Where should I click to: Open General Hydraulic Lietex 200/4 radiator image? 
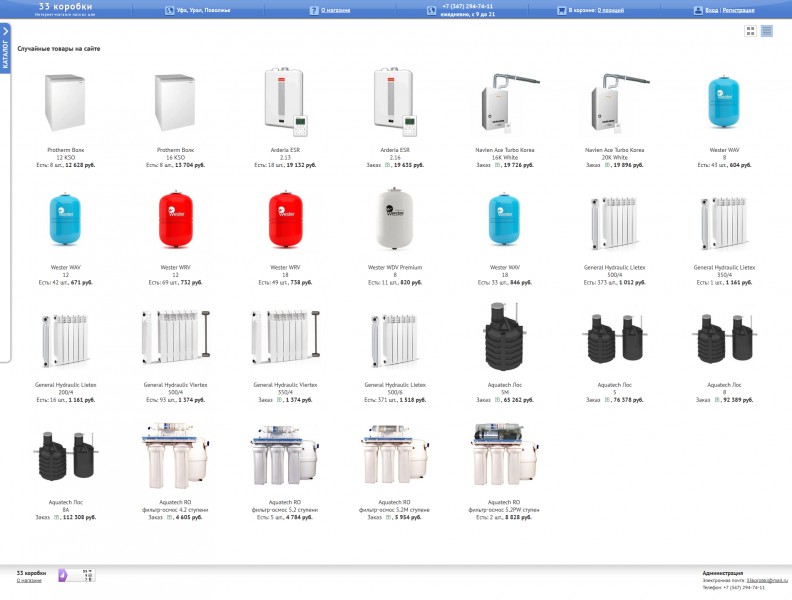pyautogui.click(x=65, y=340)
